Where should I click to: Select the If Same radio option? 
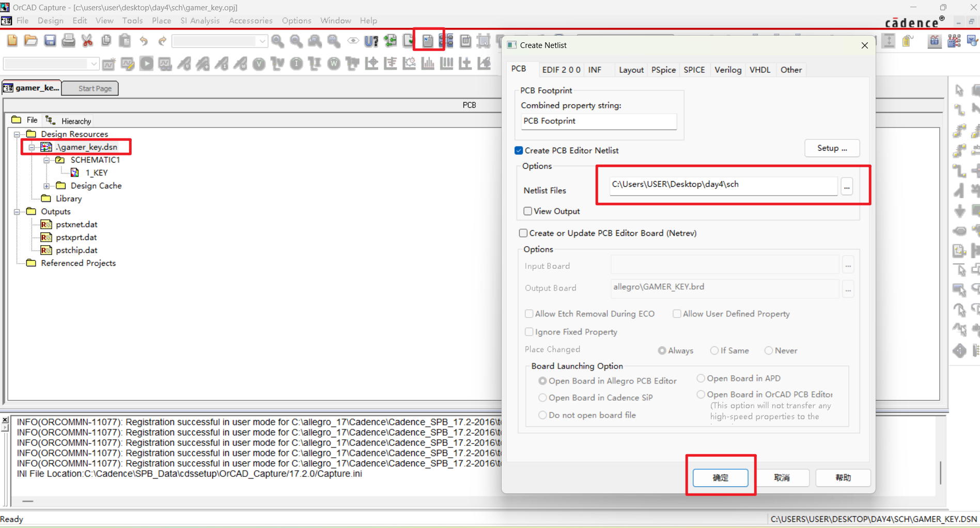coord(714,350)
